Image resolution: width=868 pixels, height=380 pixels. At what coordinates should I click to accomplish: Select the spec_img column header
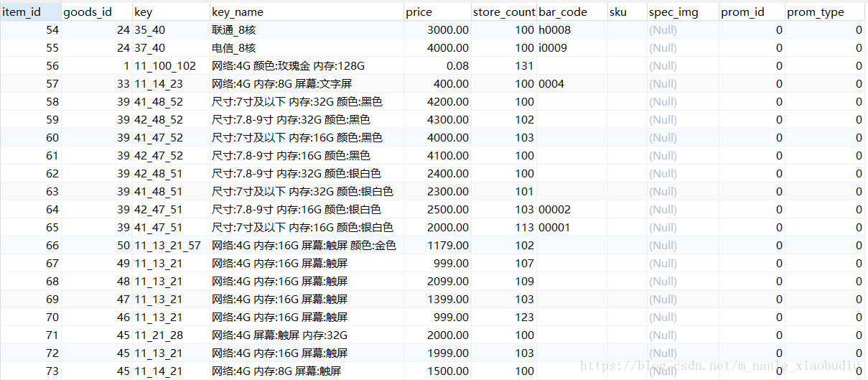pos(683,11)
